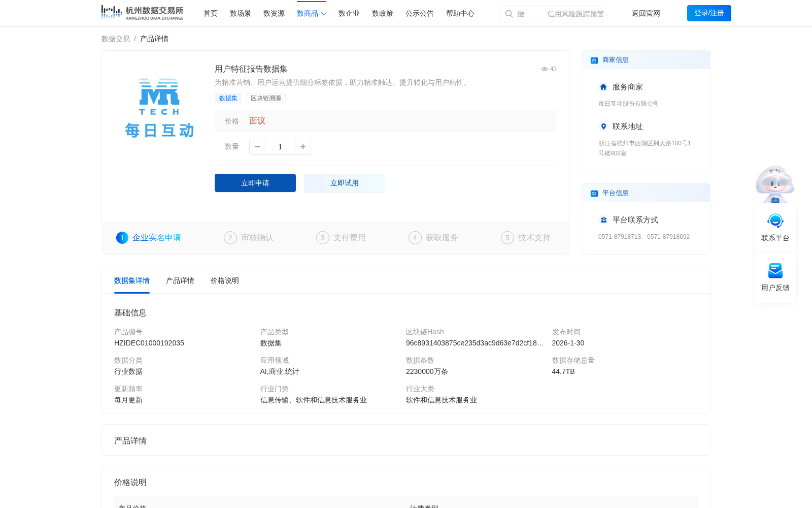Open 用户反馈 feedback panel

click(x=775, y=277)
